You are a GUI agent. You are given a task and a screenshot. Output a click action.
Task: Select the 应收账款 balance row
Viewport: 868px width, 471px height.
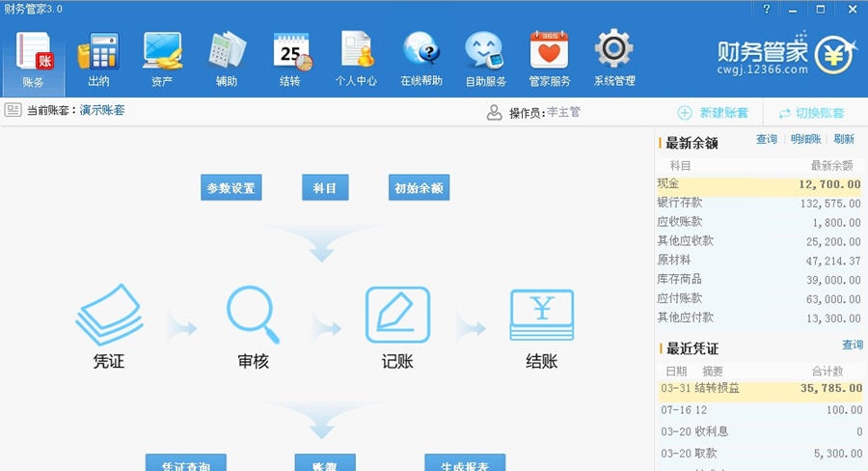[759, 222]
